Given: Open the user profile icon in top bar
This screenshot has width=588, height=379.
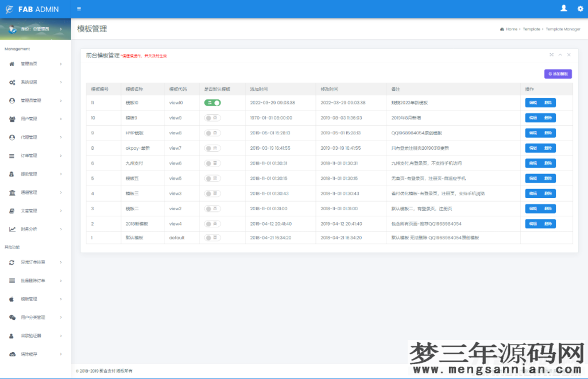Looking at the screenshot, I should point(563,9).
